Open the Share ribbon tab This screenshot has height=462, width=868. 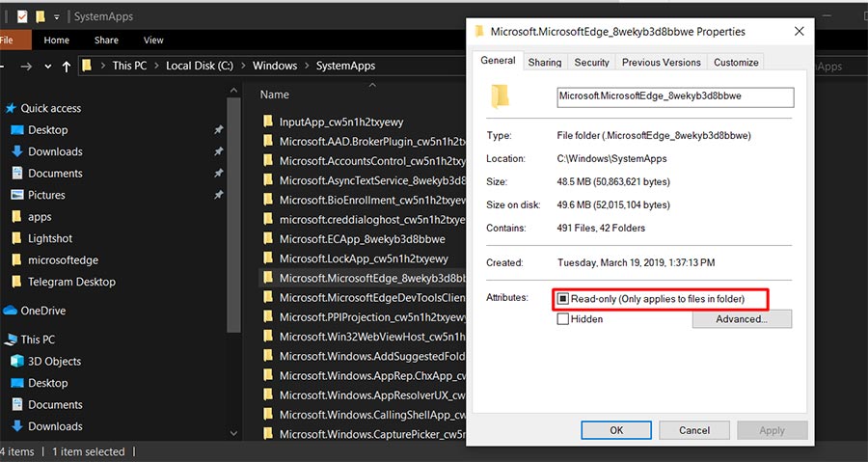pyautogui.click(x=106, y=40)
